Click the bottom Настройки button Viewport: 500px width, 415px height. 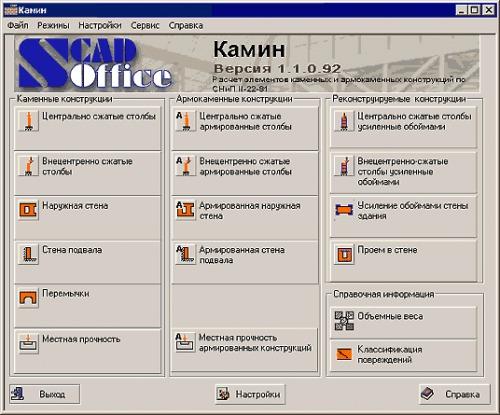click(x=250, y=394)
